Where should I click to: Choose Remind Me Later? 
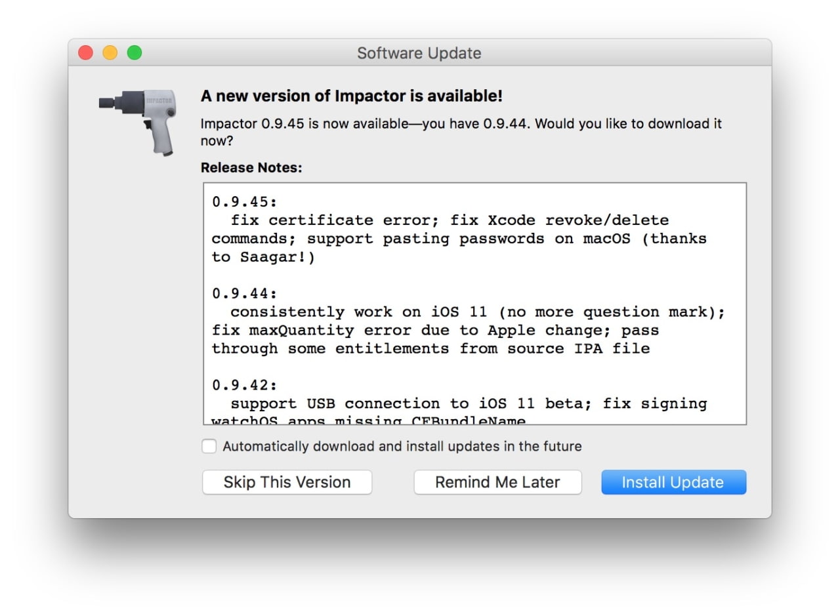pos(497,482)
